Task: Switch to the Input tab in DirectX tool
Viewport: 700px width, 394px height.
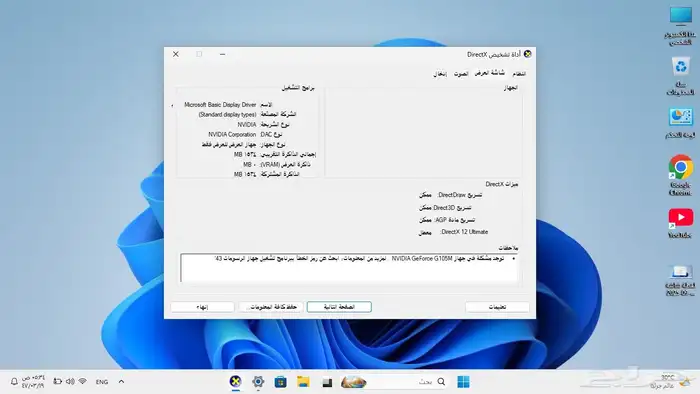Action: (x=440, y=74)
